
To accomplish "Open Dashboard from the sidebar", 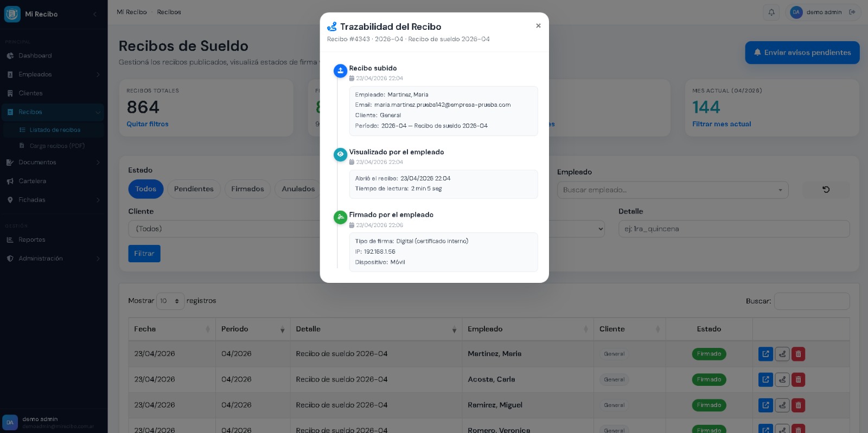I will click(x=35, y=56).
